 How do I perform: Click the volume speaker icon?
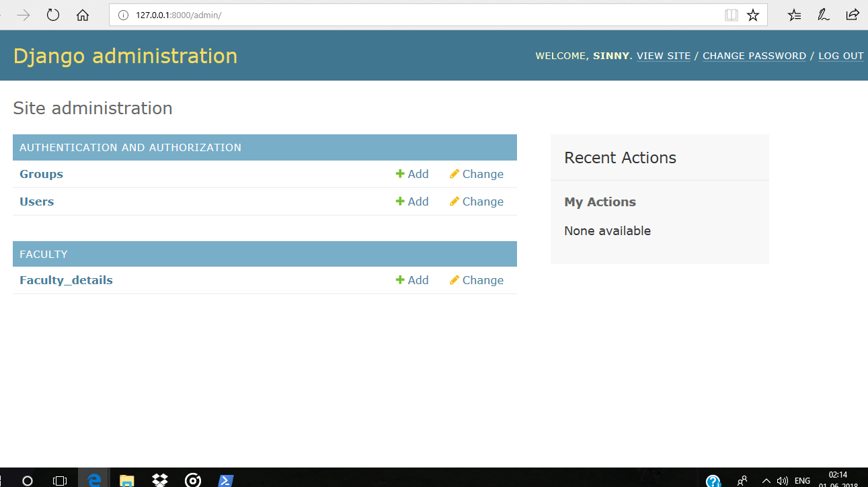click(x=782, y=481)
